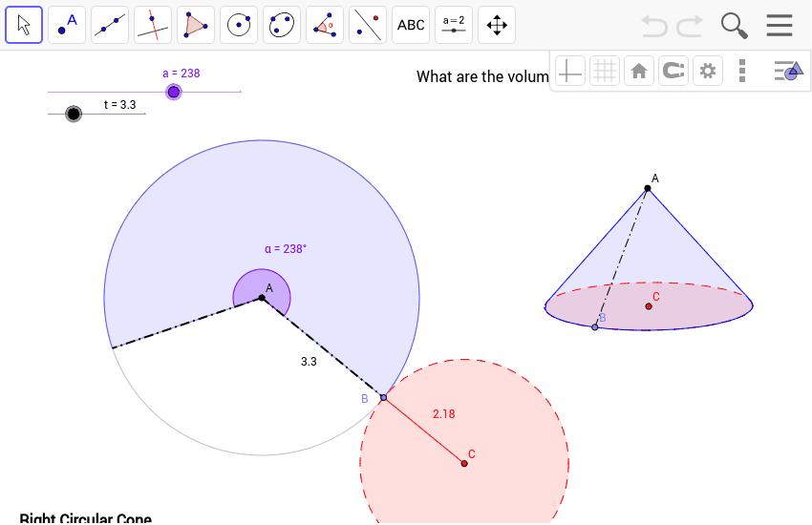Screen dimensions: 812x525
Task: Select the Perpendicular Line tool
Action: pos(153,25)
